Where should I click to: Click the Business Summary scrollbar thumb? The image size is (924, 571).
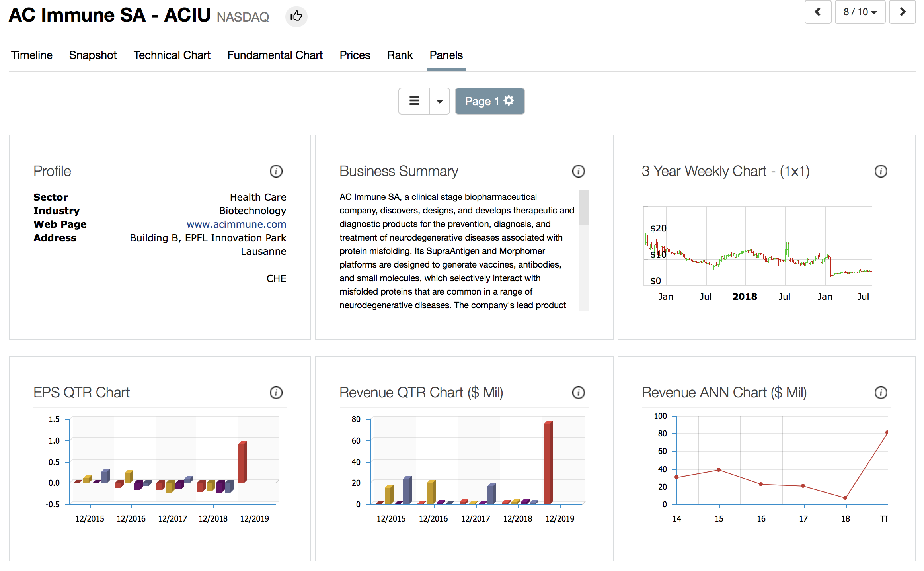(584, 208)
